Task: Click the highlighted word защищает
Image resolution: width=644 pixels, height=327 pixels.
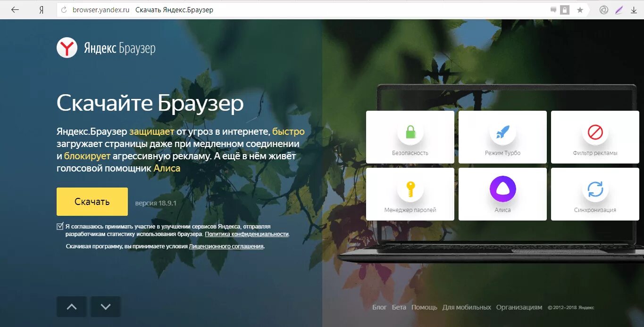Action: click(152, 132)
